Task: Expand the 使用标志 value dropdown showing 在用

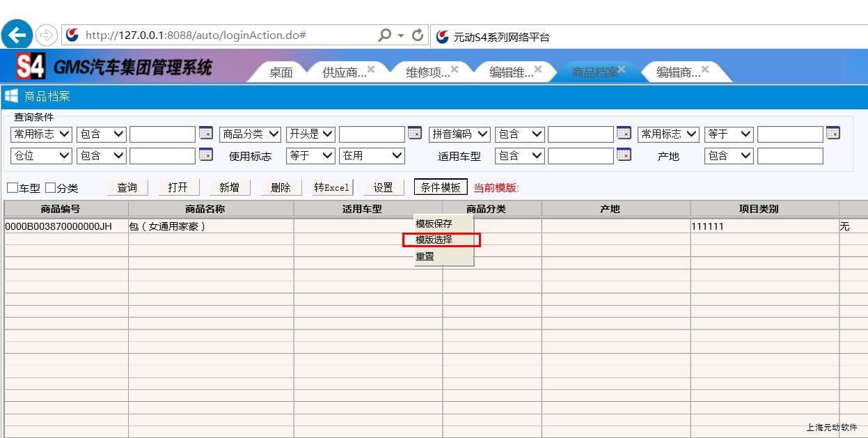Action: (372, 156)
